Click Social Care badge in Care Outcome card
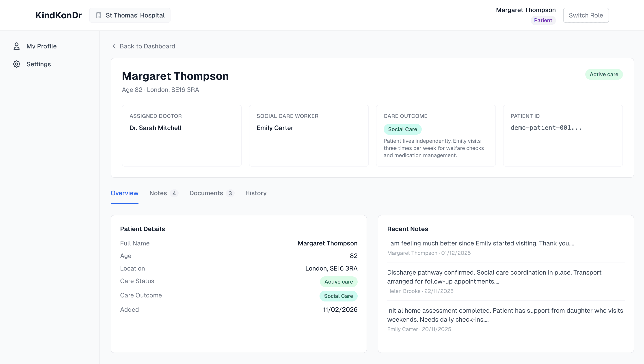Screen dimensions: 644x364 pyautogui.click(x=402, y=129)
